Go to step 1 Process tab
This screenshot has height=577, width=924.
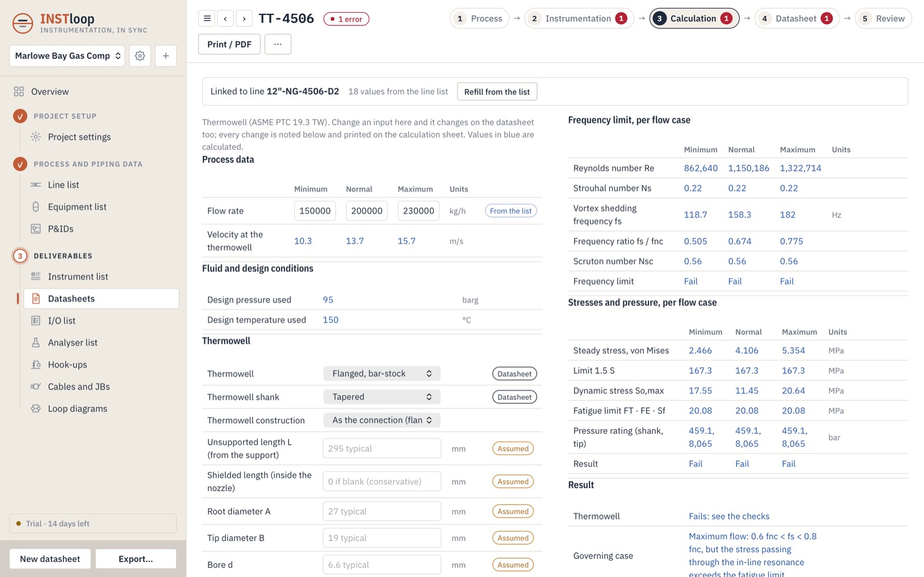point(479,18)
